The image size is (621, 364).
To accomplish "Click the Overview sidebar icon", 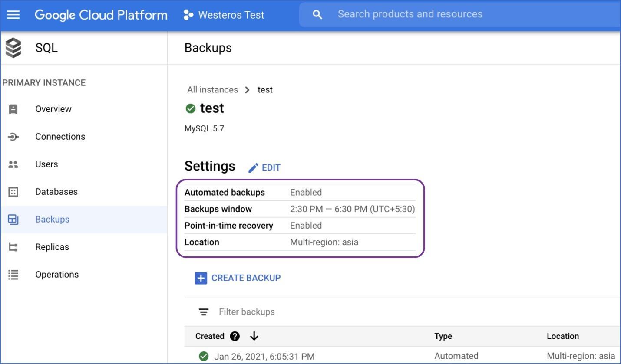I will point(13,109).
